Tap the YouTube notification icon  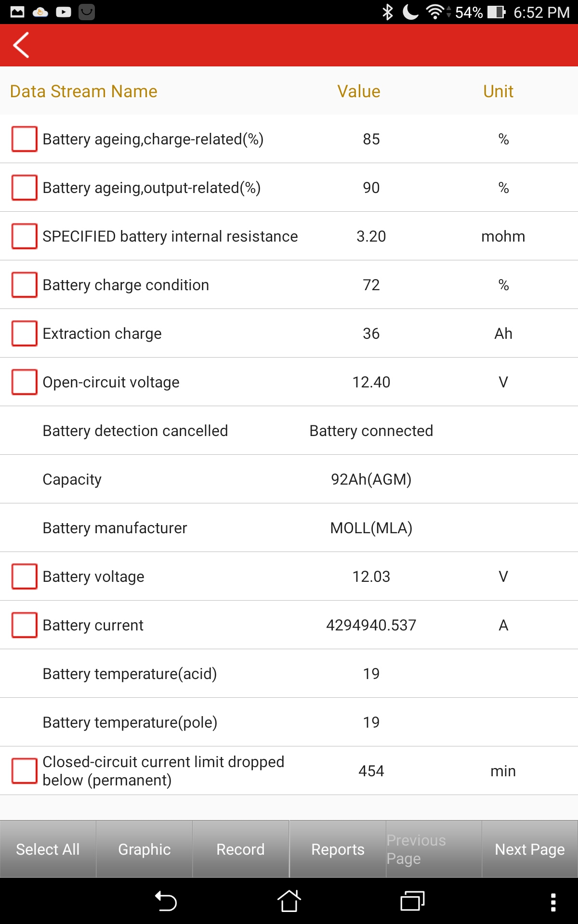coord(64,12)
